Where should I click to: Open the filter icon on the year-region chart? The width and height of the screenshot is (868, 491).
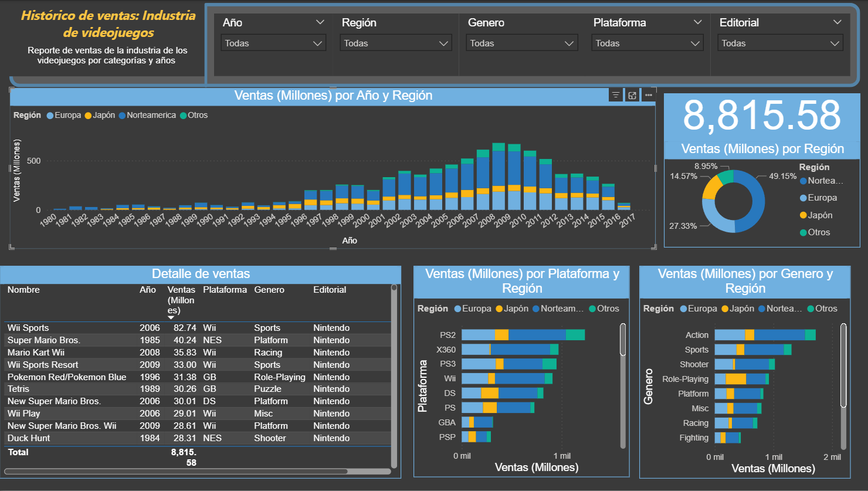click(615, 95)
